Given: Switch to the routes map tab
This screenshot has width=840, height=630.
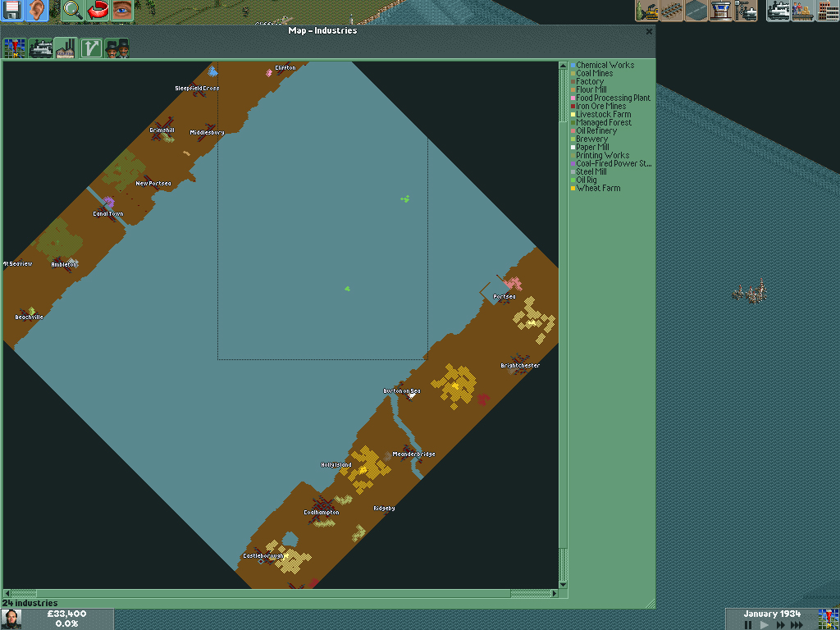Looking at the screenshot, I should [91, 48].
